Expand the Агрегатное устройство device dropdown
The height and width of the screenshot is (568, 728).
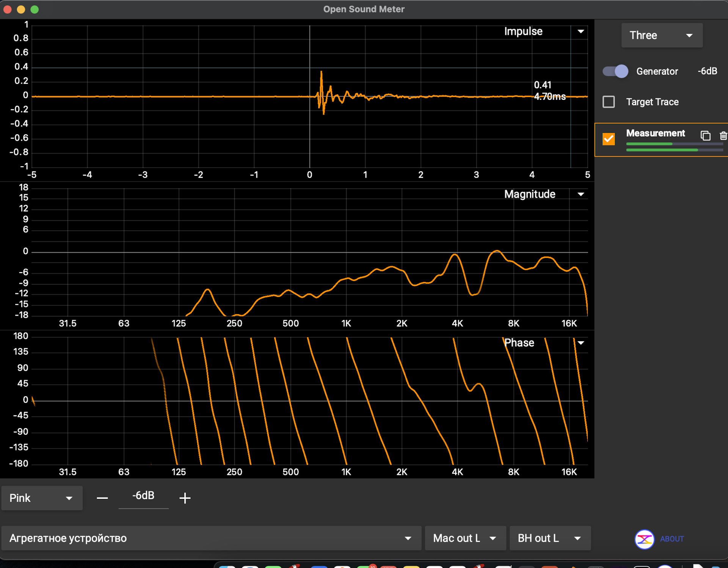point(211,538)
